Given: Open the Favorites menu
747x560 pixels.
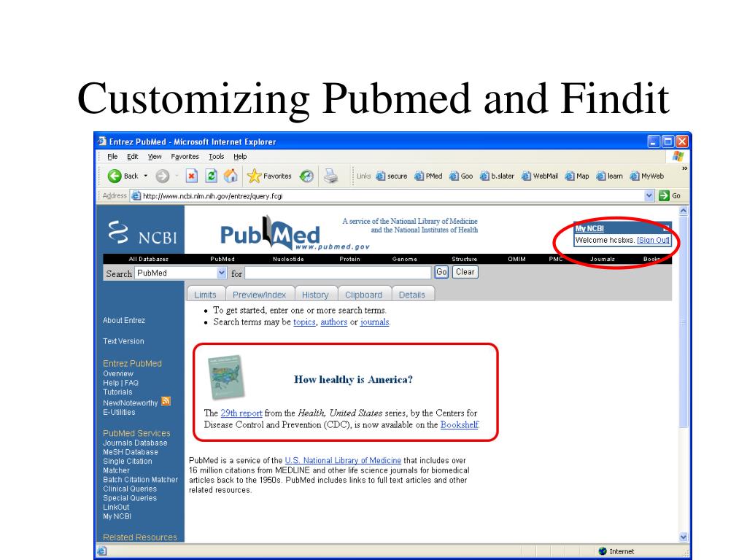Looking at the screenshot, I should (x=185, y=156).
